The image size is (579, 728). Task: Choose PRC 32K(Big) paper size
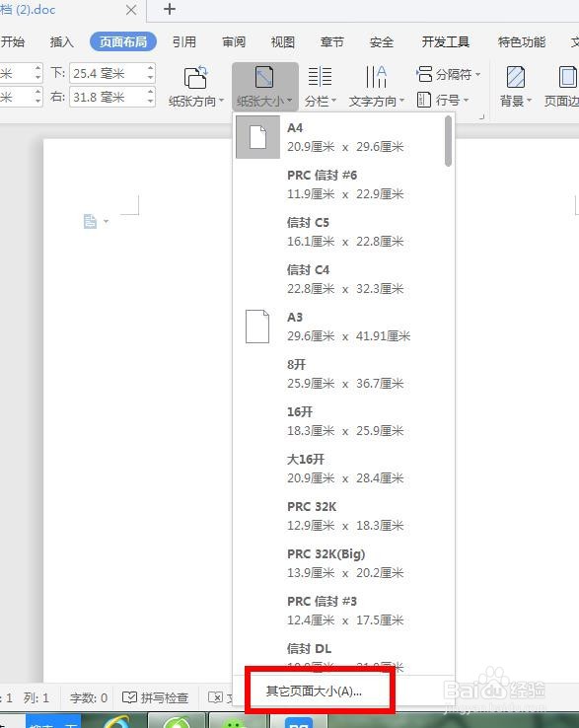339,563
